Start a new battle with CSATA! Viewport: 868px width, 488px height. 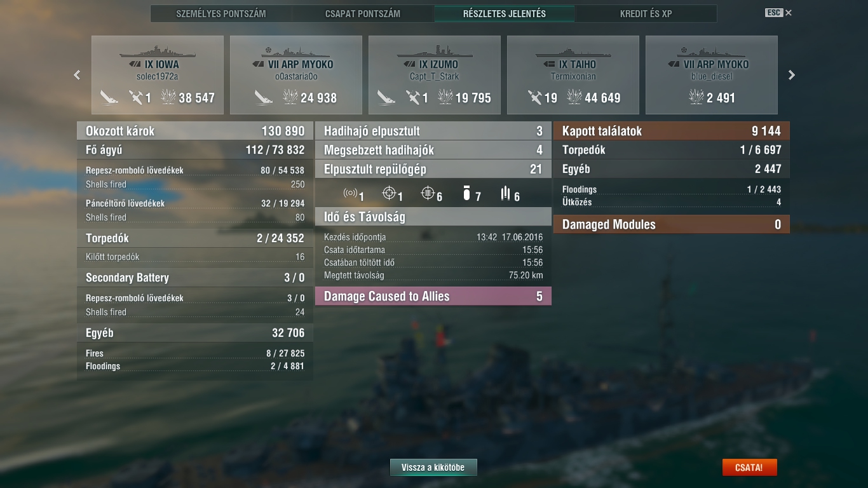tap(749, 468)
